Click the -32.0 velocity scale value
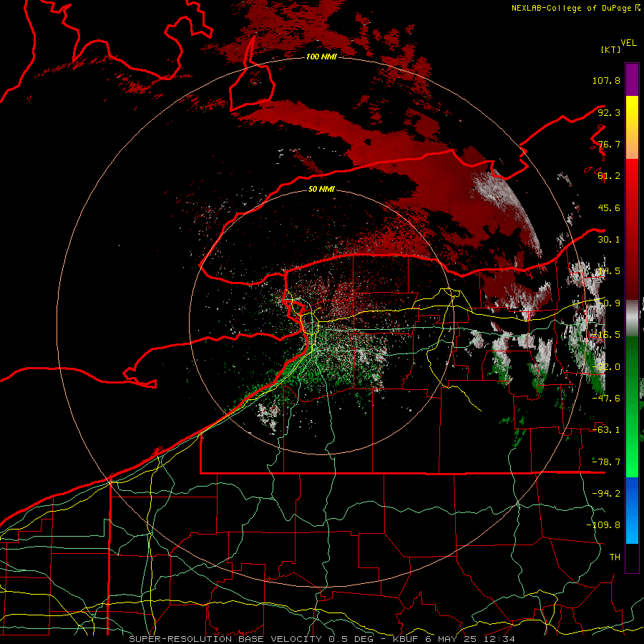This screenshot has height=644, width=644. [606, 367]
